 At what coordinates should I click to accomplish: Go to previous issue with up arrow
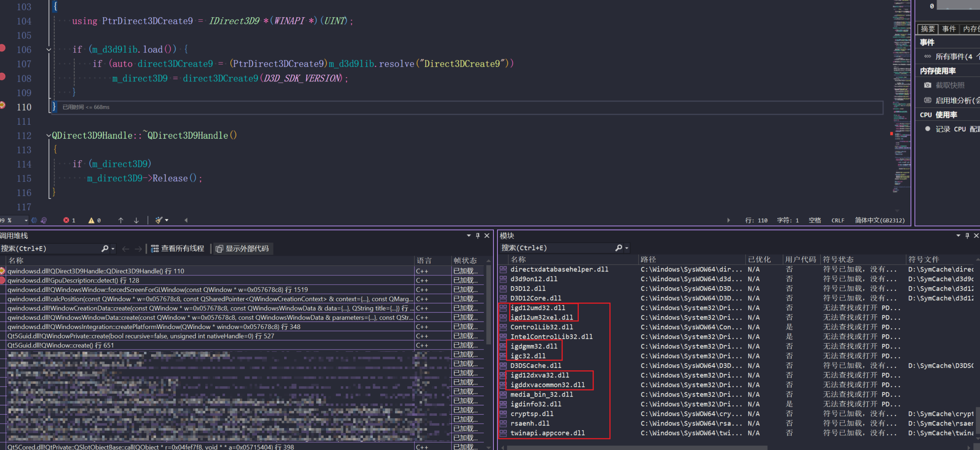coord(121,220)
